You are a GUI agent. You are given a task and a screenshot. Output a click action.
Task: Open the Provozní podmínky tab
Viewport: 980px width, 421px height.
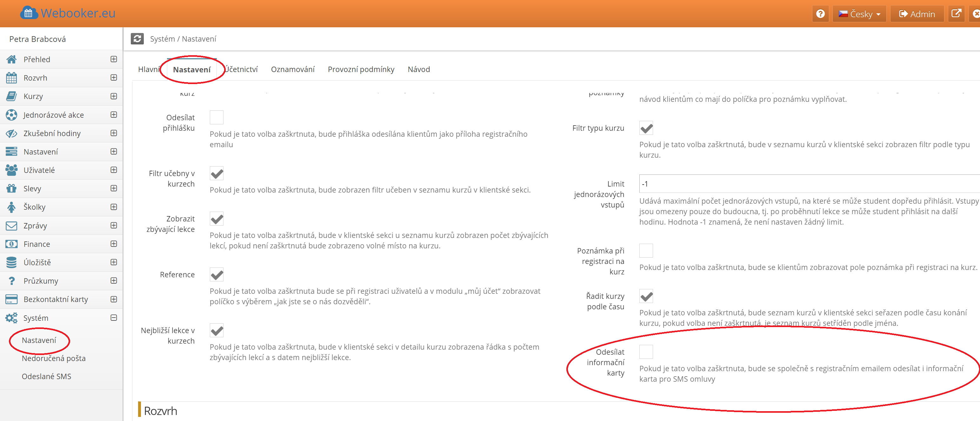pos(361,69)
